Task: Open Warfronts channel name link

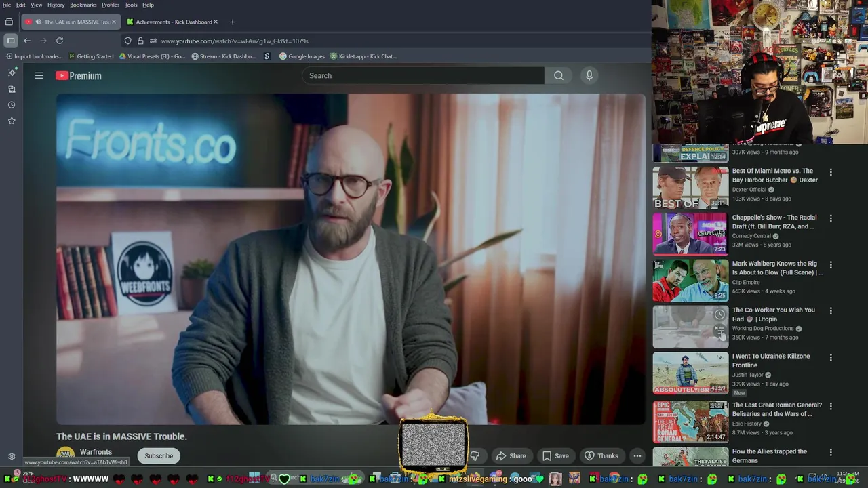Action: [96, 452]
